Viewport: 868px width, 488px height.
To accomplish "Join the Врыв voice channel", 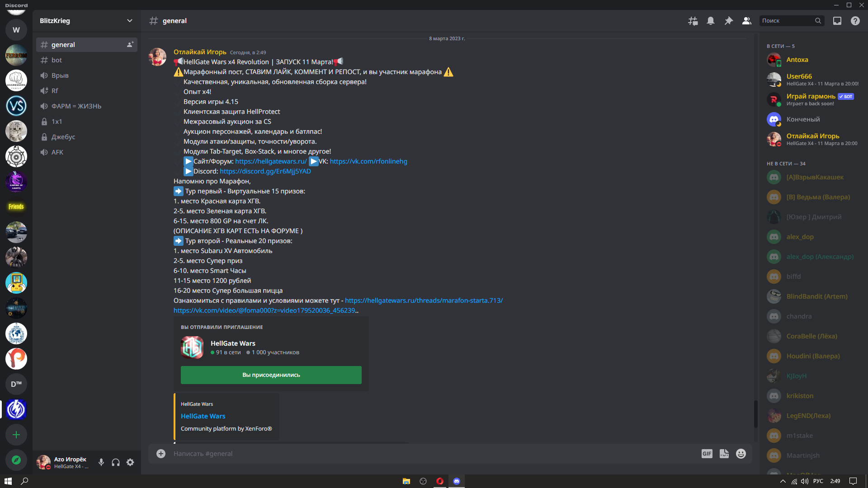I will (87, 75).
